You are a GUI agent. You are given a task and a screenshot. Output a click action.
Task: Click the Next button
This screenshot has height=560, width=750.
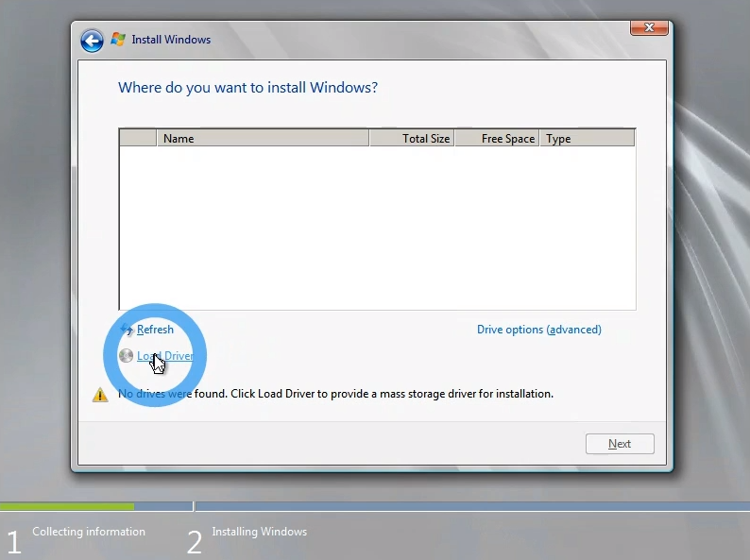[x=620, y=444]
